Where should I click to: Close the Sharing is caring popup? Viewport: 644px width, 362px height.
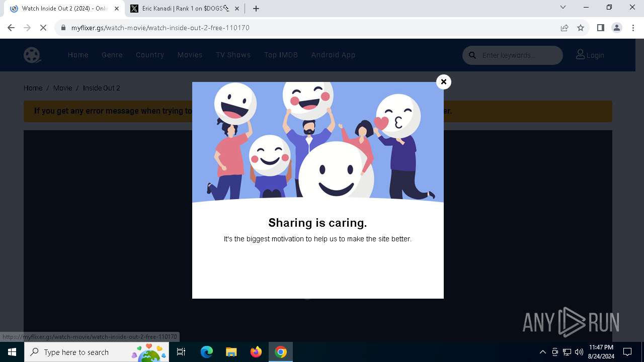(x=443, y=82)
